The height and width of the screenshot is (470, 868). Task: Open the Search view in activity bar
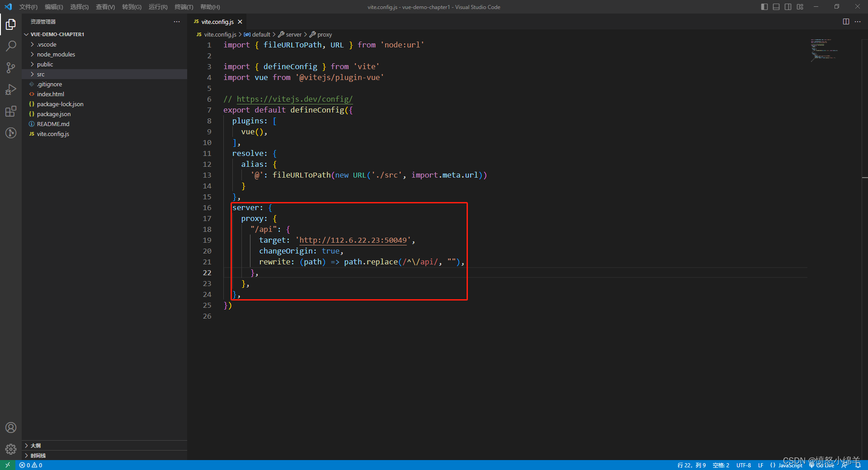pos(11,46)
